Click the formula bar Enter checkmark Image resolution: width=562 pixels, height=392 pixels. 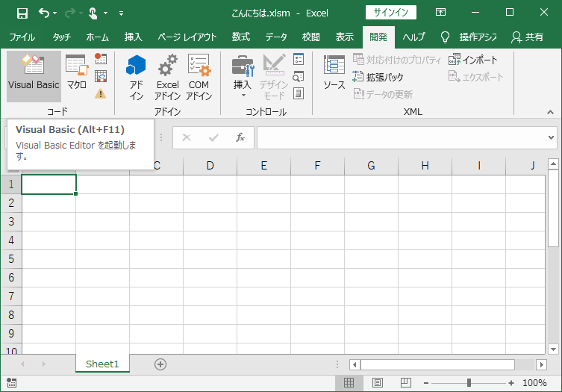coord(213,137)
